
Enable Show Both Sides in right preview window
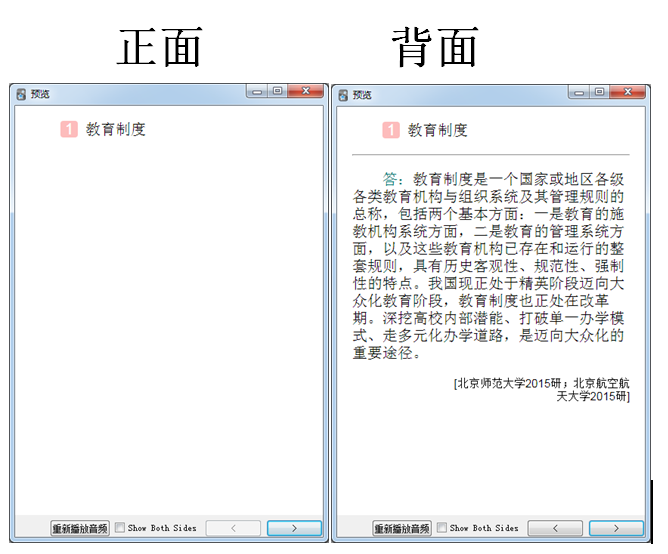pos(442,528)
